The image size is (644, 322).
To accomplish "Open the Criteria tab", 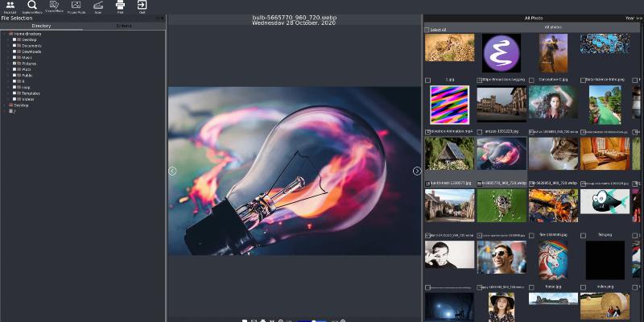I will [124, 26].
